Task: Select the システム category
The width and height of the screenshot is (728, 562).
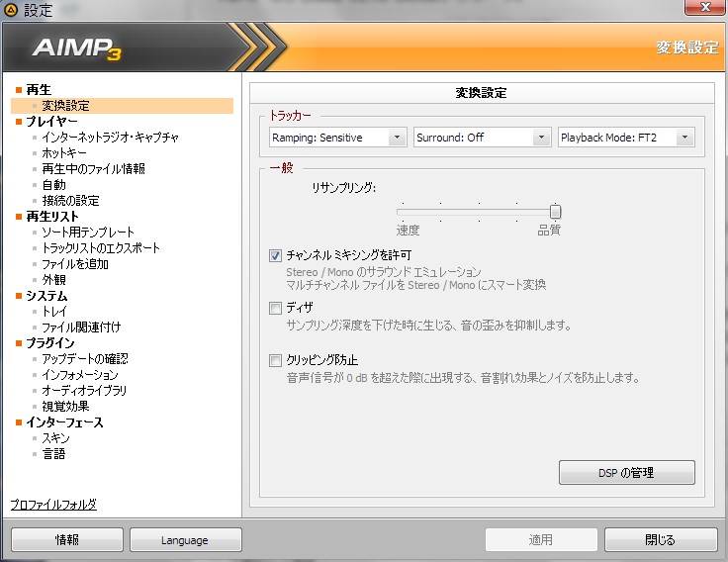Action: pos(46,296)
